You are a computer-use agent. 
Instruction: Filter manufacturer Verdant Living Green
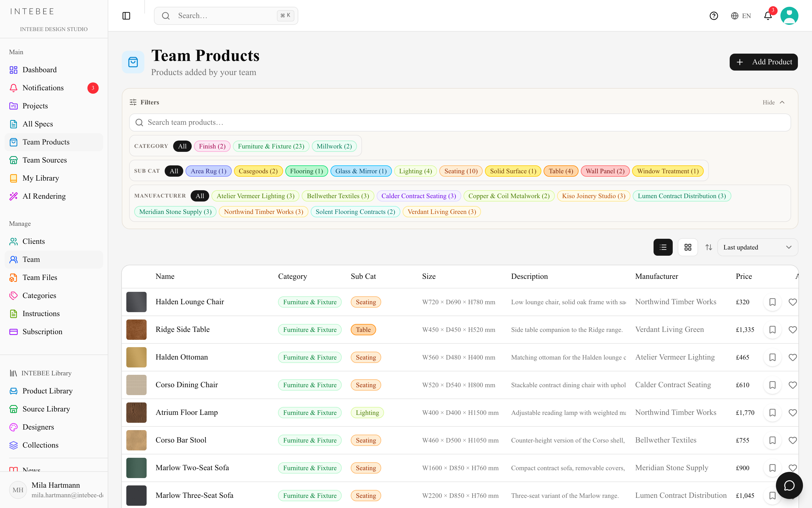pos(442,212)
